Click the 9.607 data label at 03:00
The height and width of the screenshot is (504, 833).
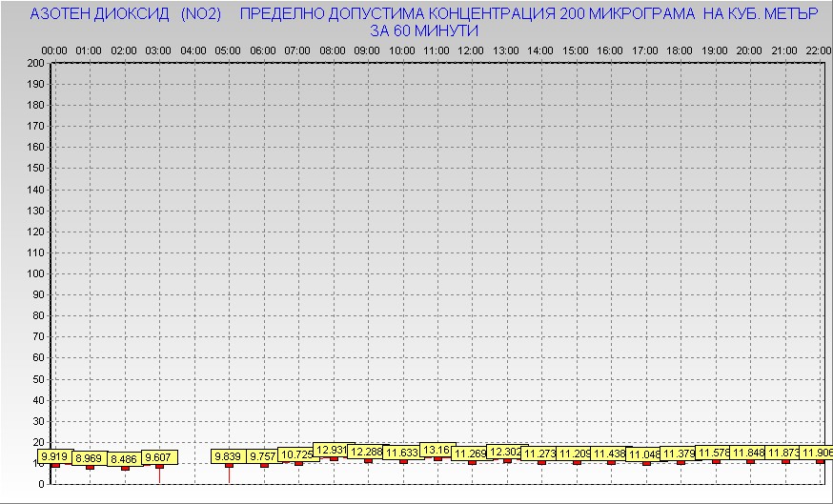[158, 457]
